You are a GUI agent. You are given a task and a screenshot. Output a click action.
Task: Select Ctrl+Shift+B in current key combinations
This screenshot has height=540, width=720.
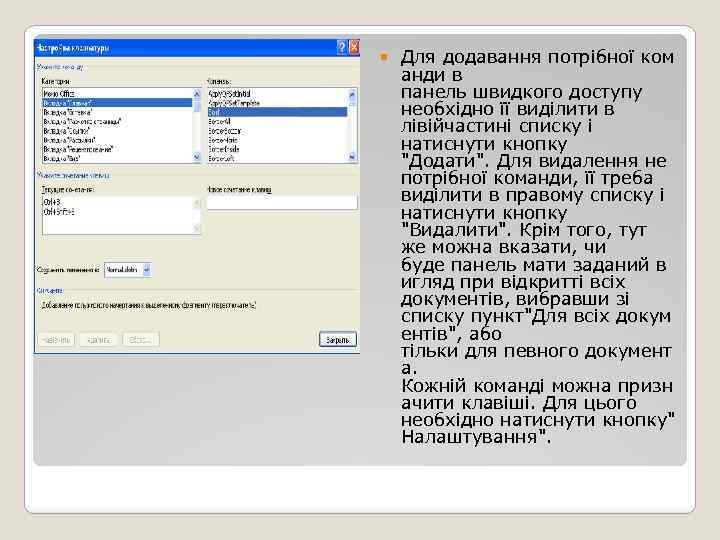[59, 212]
